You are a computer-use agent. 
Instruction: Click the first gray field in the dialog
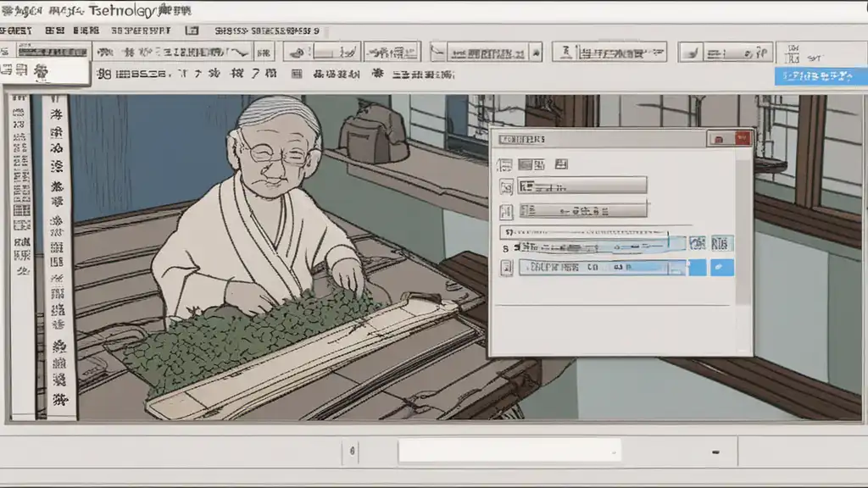[x=582, y=186]
